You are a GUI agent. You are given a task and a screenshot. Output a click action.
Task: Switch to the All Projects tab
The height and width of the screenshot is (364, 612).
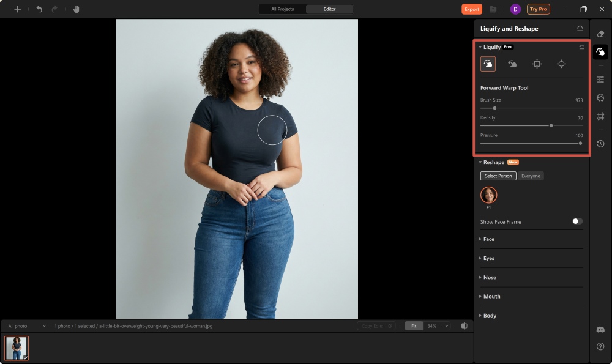[282, 9]
